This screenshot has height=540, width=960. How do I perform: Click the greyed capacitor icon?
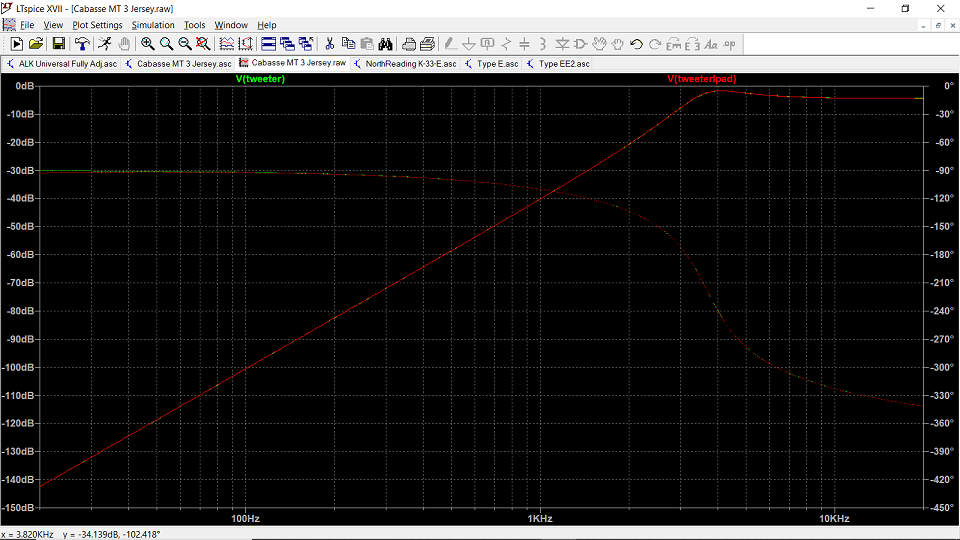click(524, 44)
